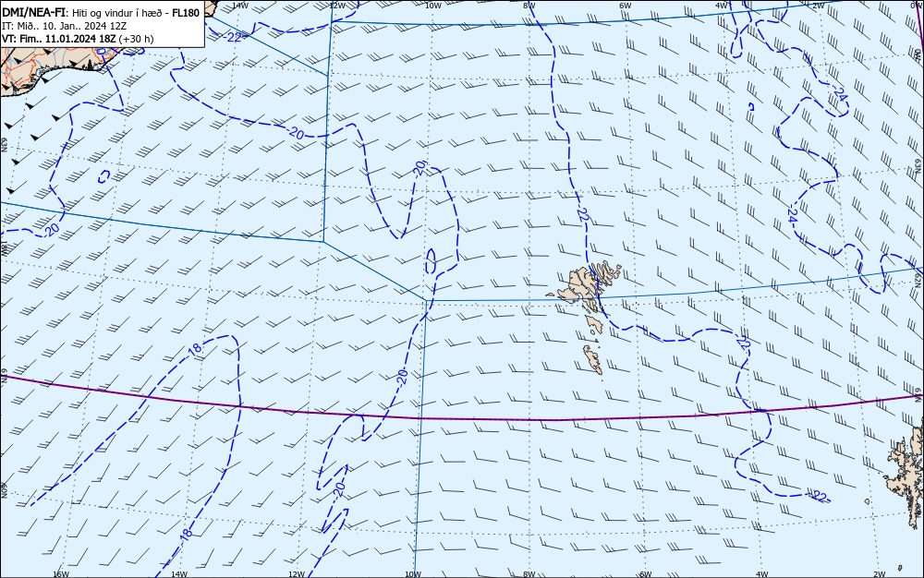Click the "14W" label on the top edge

tap(239, 5)
